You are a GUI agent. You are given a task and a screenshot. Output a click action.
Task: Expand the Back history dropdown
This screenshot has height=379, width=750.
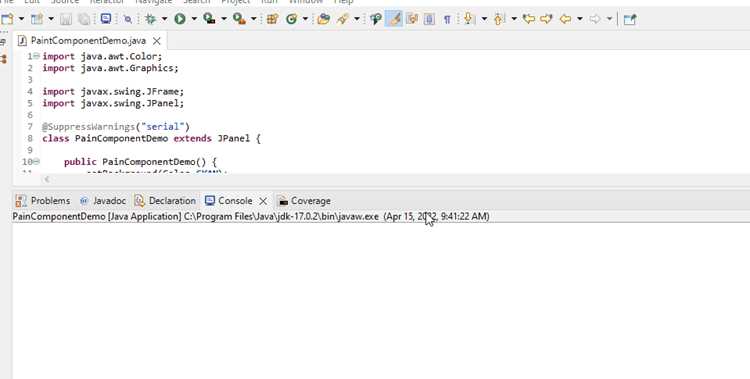tap(580, 19)
